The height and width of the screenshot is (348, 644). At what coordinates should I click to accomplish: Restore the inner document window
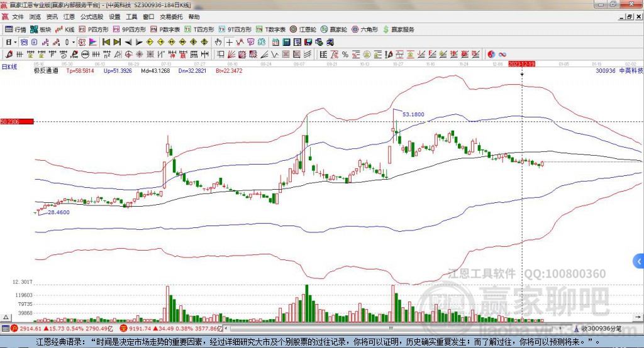coord(630,17)
